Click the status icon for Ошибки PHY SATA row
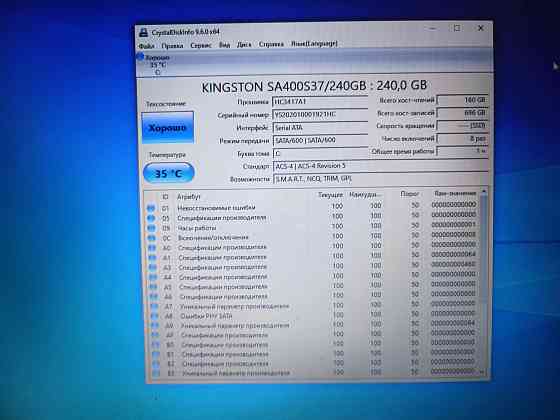The image size is (560, 420). [155, 316]
